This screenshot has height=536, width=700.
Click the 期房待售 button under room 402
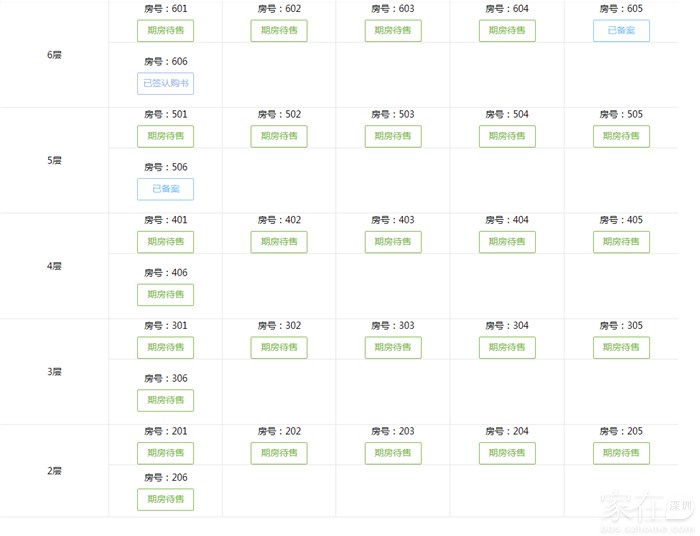279,242
